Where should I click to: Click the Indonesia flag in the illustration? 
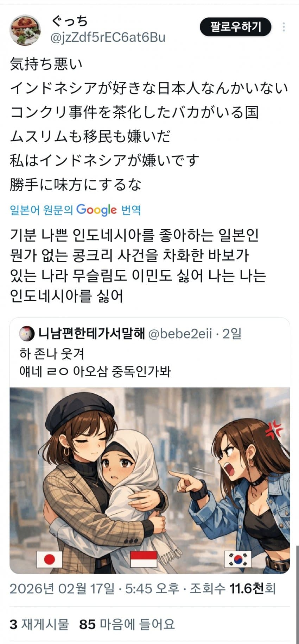[144, 559]
